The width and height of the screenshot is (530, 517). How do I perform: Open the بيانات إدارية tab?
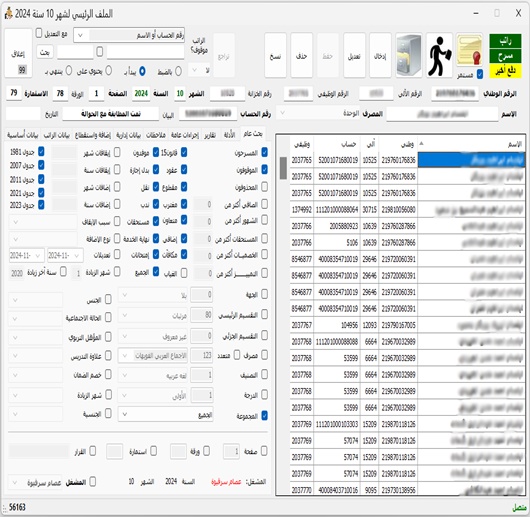(128, 136)
